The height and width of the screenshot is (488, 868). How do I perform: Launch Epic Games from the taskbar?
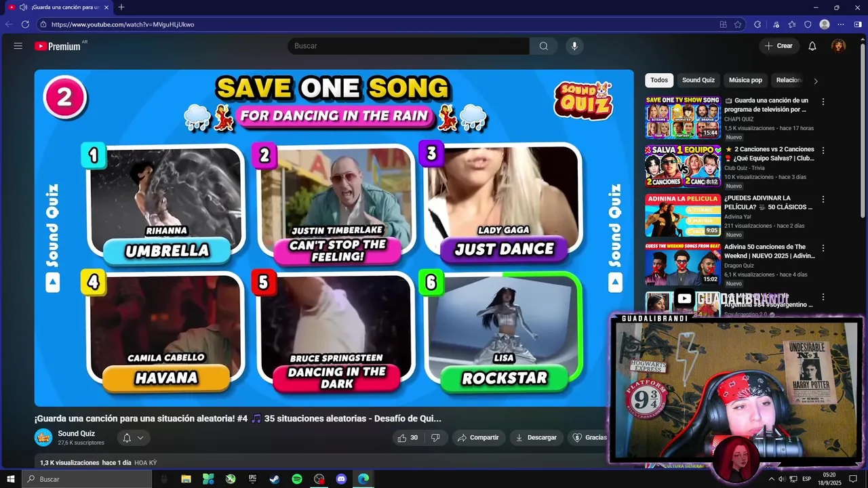click(x=252, y=479)
